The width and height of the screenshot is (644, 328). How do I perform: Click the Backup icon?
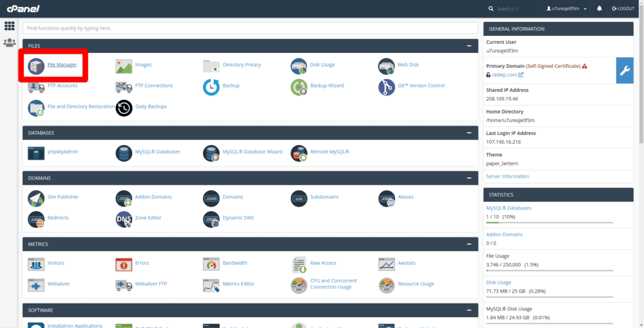point(211,86)
